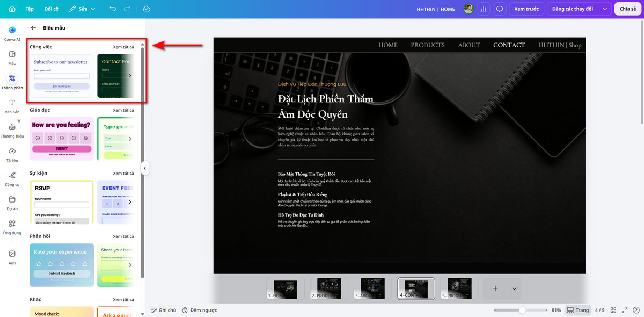The image size is (644, 317).
Task: Open Mẫu templates in sidebar
Action: pos(12,58)
